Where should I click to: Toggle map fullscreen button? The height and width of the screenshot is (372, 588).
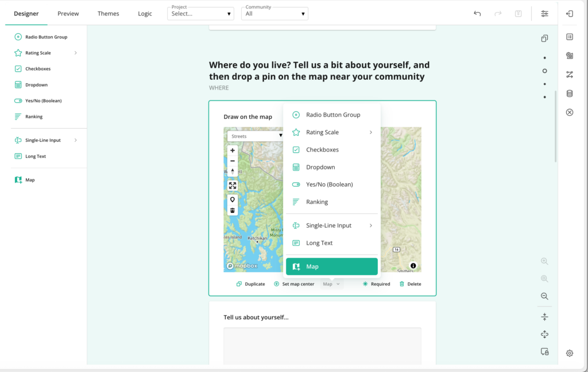pos(233,185)
